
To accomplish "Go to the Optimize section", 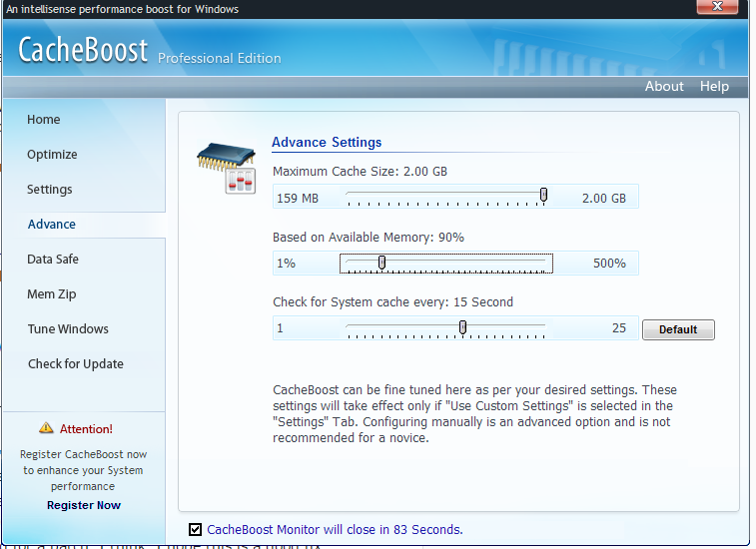I will (52, 155).
